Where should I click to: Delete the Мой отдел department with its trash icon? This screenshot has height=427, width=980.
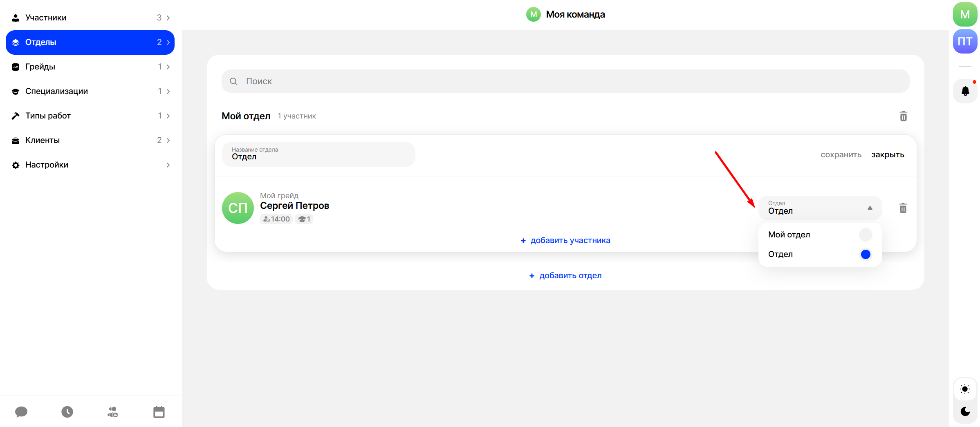coord(903,116)
